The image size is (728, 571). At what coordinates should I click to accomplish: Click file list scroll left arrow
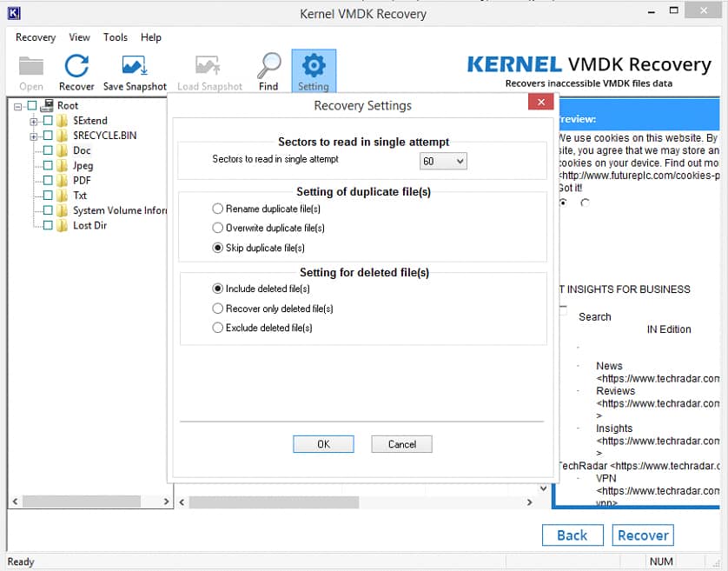pos(182,502)
